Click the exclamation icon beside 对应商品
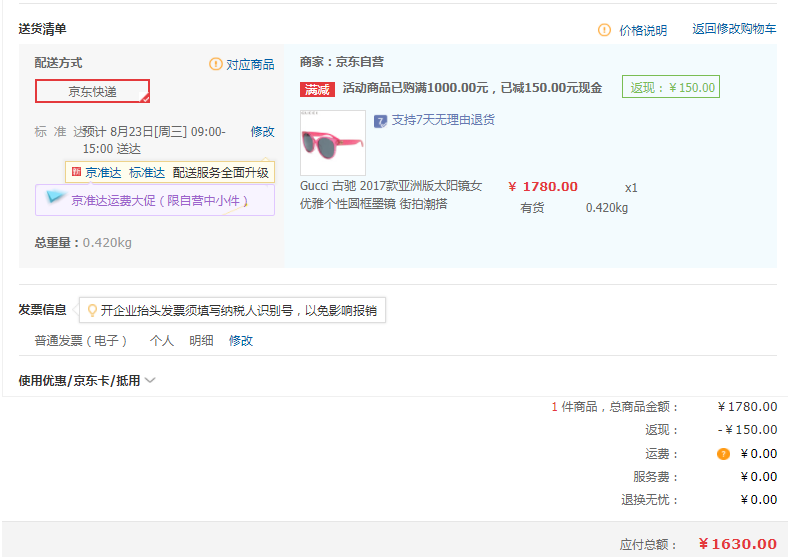 pyautogui.click(x=216, y=64)
